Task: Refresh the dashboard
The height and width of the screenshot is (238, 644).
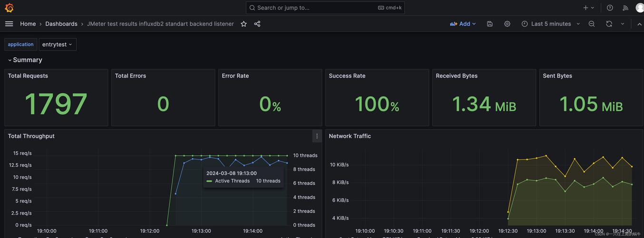Action: click(x=609, y=24)
